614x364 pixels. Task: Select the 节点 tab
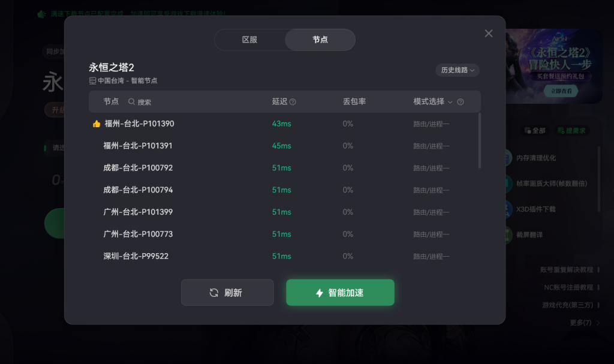click(320, 40)
